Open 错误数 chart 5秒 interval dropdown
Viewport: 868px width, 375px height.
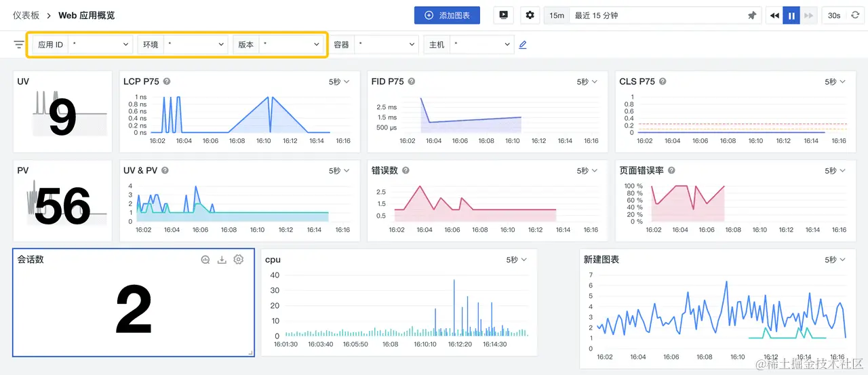point(587,172)
